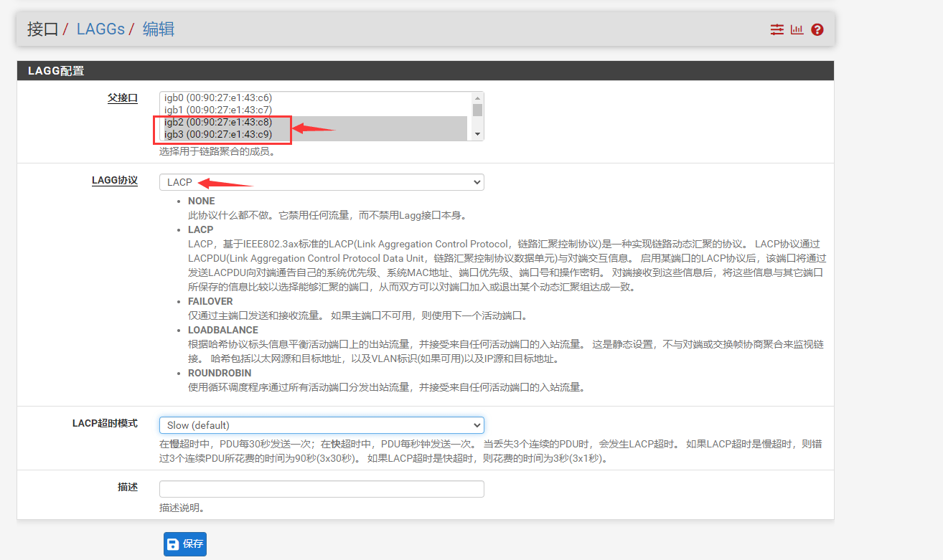Click into the 描述 text field
The width and height of the screenshot is (943, 560).
point(321,489)
